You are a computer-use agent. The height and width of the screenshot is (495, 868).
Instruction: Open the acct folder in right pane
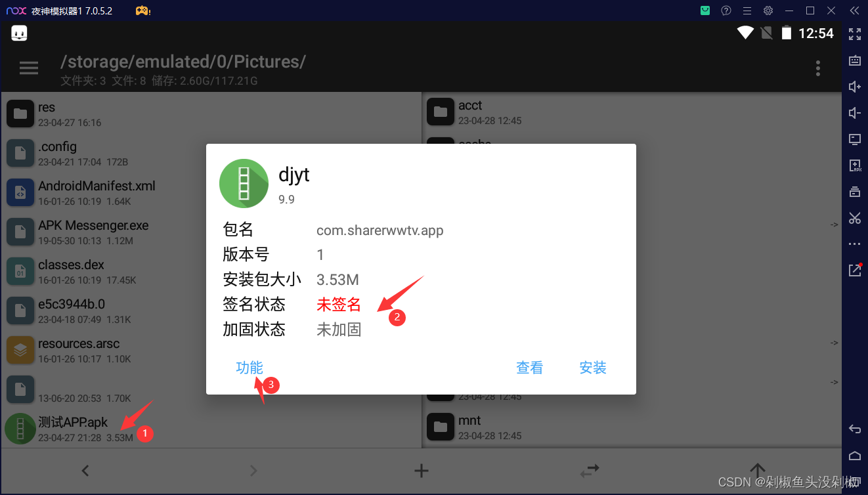point(632,112)
